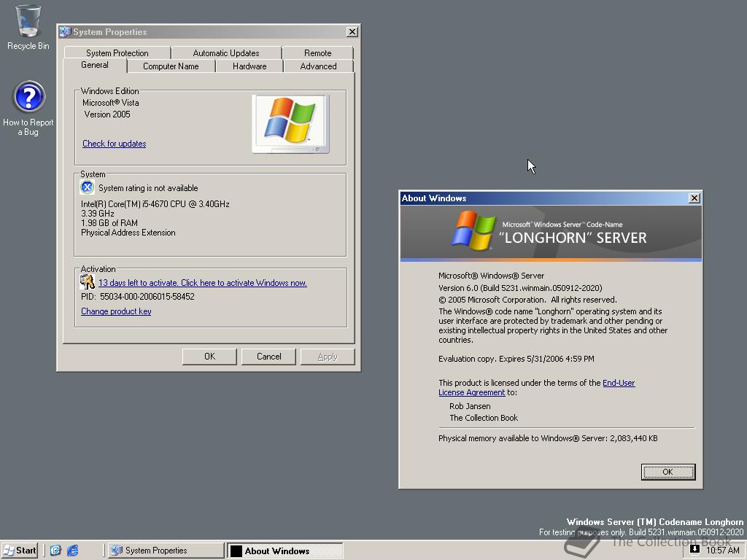The height and width of the screenshot is (560, 747).
Task: Open the Computer Name tab
Action: pos(171,66)
